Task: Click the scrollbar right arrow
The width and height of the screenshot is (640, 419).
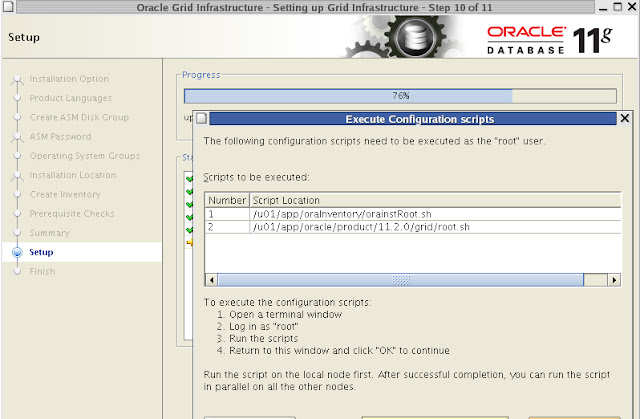Action: [614, 280]
